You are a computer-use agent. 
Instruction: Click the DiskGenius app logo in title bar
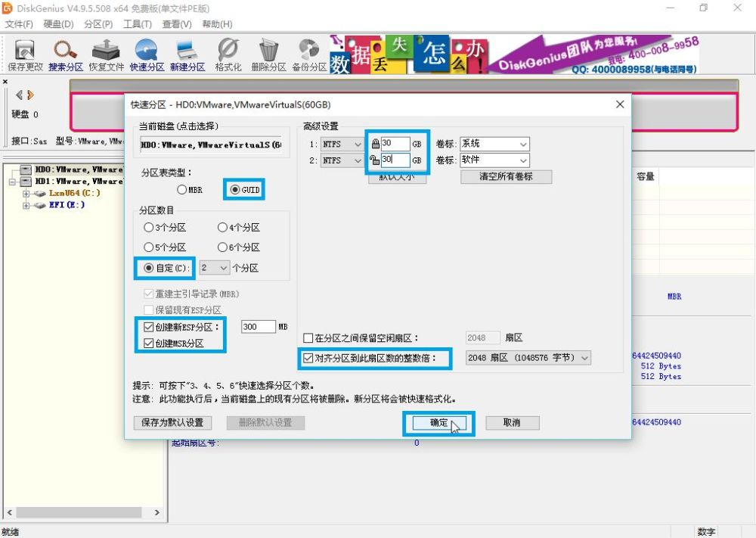[x=8, y=8]
